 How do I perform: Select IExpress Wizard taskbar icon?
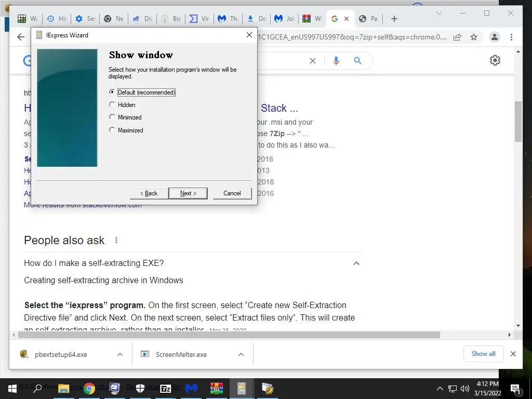242,388
